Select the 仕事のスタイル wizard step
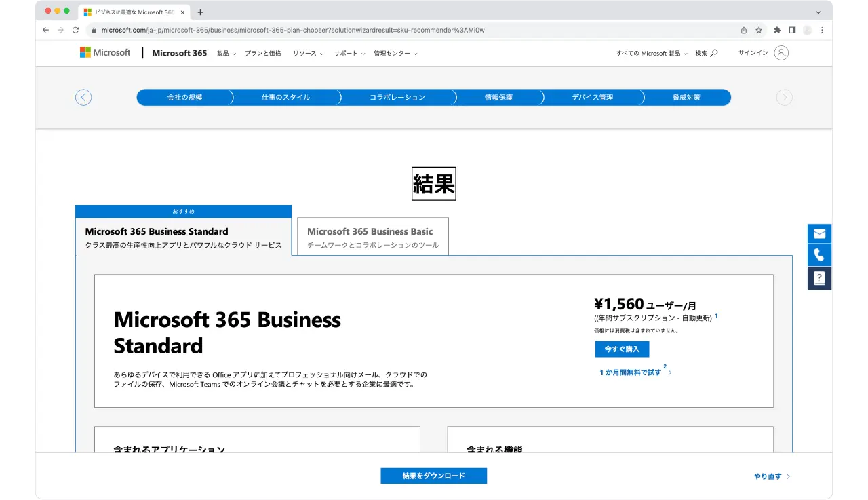The height and width of the screenshot is (500, 868). [x=285, y=98]
